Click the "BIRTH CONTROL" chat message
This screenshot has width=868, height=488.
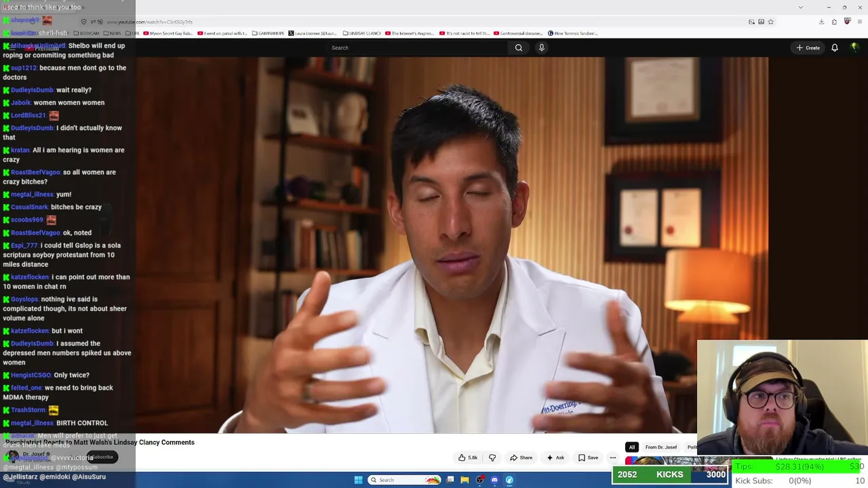(82, 424)
